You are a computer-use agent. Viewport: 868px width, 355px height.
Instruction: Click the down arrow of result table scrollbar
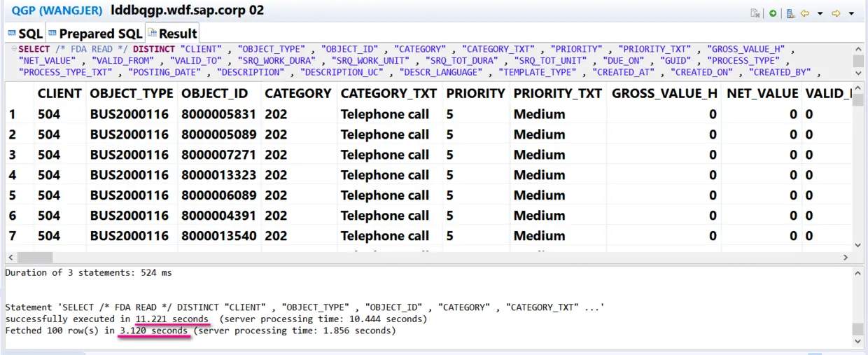858,246
